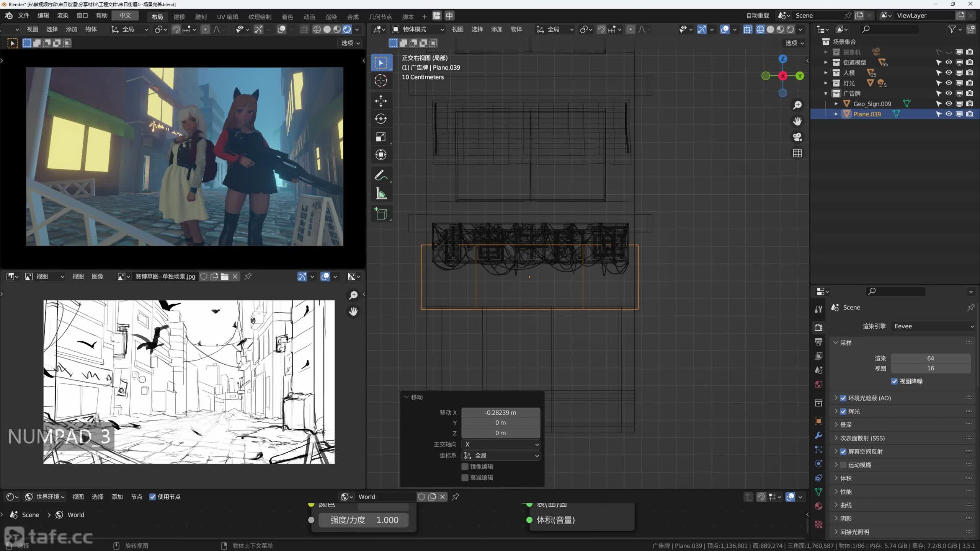Click the viewport pan hand icon
Image resolution: width=980 pixels, height=551 pixels.
797,121
